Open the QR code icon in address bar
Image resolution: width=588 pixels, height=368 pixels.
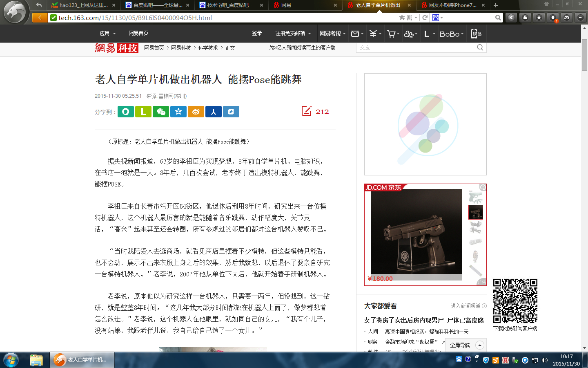pos(410,18)
